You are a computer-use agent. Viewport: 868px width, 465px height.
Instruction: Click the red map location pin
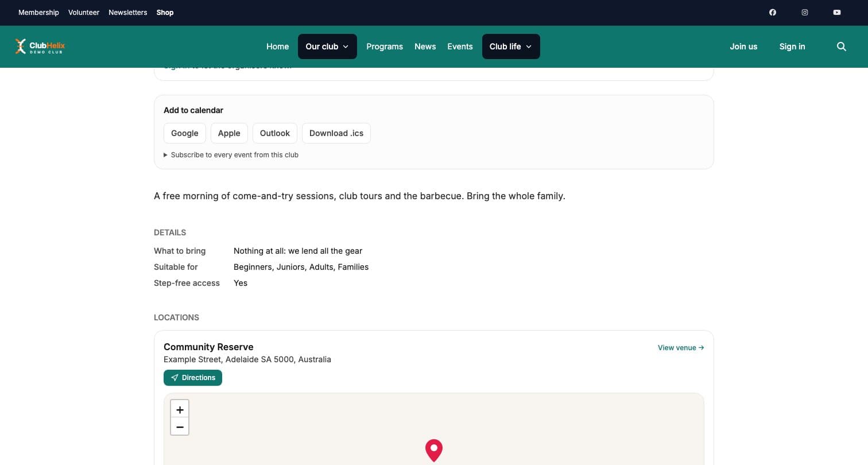tap(434, 451)
